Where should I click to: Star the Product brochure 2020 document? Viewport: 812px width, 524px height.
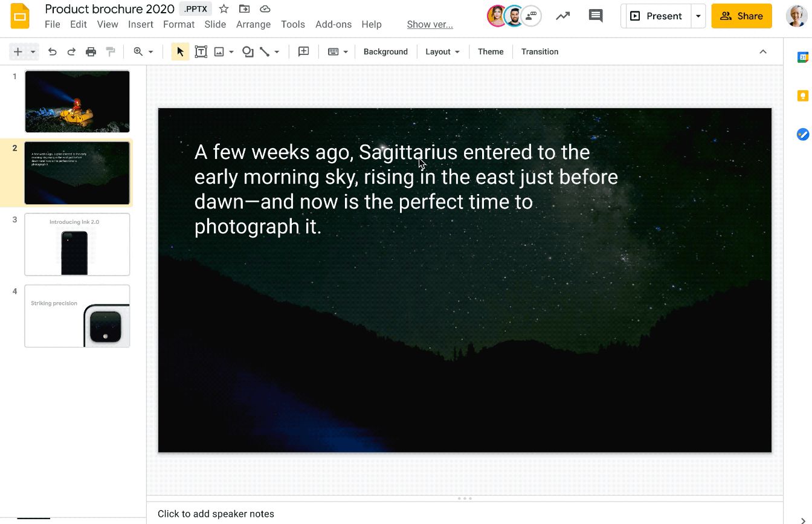coord(224,9)
